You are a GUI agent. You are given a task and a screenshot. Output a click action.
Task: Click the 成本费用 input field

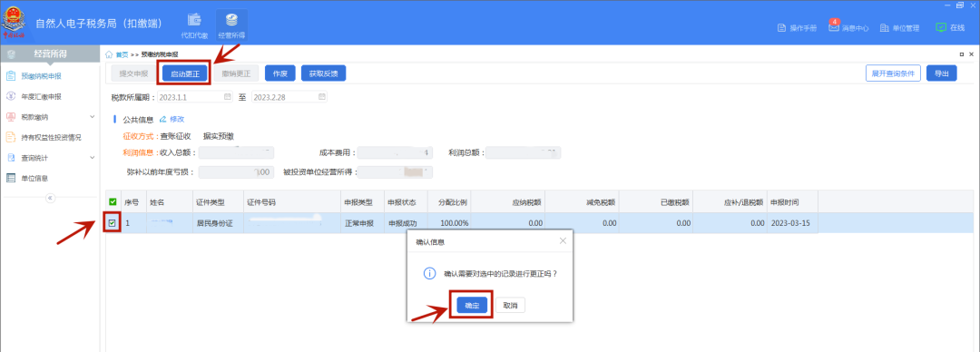[x=395, y=152]
